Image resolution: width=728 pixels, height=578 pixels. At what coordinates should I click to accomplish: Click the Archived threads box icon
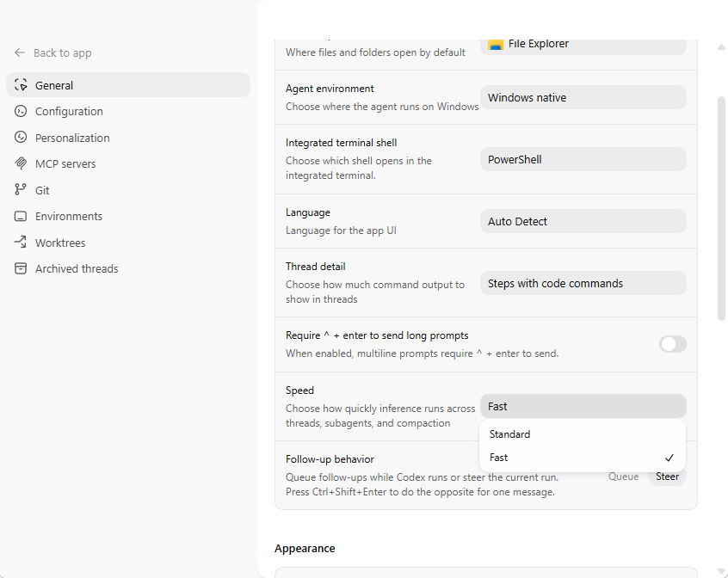coord(21,268)
